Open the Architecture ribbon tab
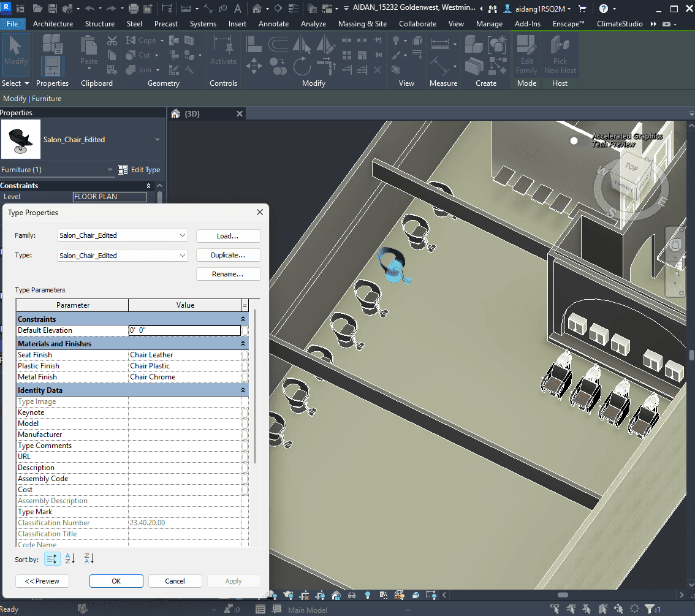The height and width of the screenshot is (616, 695). [53, 24]
